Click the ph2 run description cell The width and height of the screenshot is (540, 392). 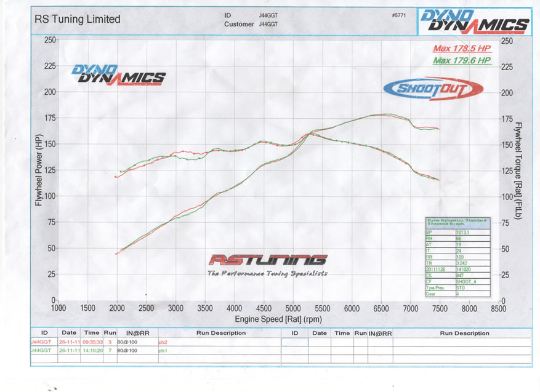point(163,342)
